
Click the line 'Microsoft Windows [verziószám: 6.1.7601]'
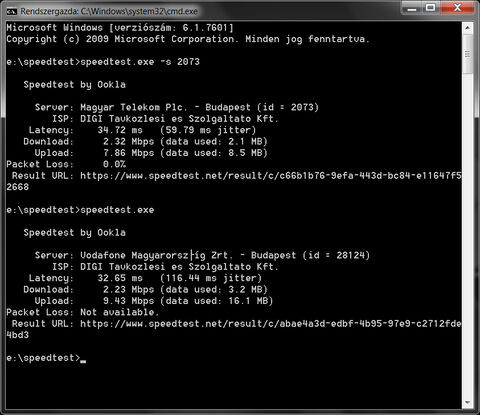[x=120, y=28]
